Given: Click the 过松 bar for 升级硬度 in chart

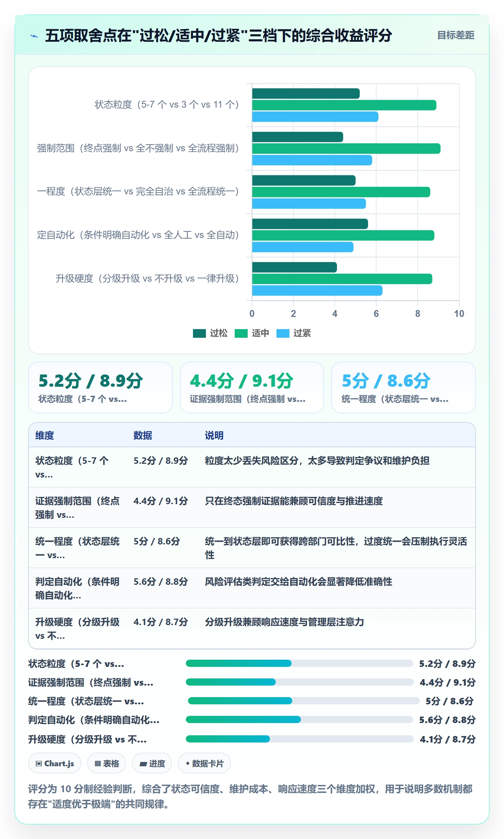Looking at the screenshot, I should (x=294, y=267).
